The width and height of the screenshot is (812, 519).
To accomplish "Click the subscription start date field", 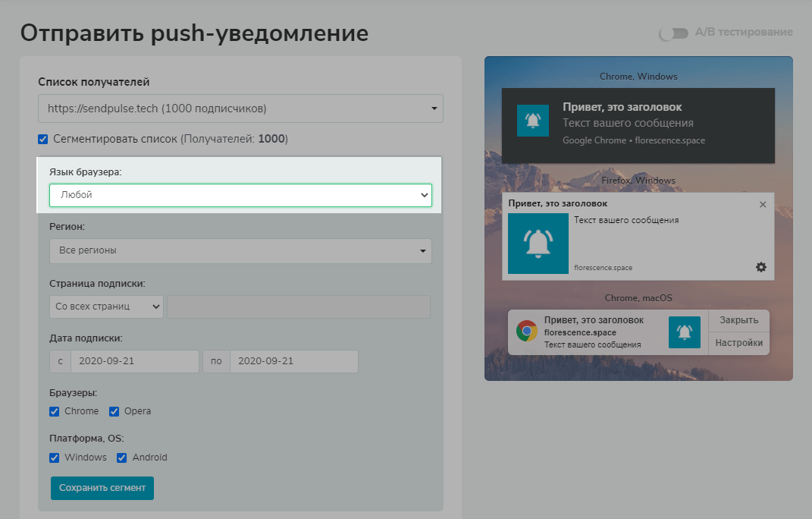I will coord(135,361).
